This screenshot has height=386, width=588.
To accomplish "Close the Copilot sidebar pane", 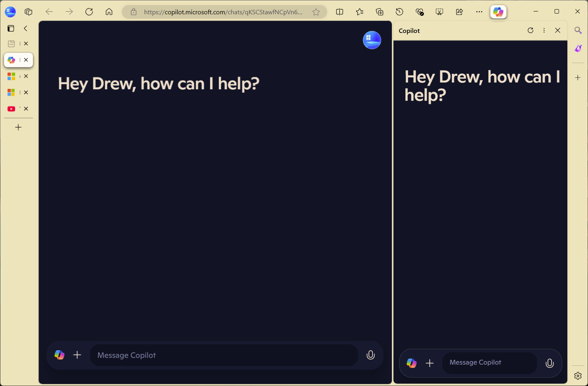I will pyautogui.click(x=558, y=30).
